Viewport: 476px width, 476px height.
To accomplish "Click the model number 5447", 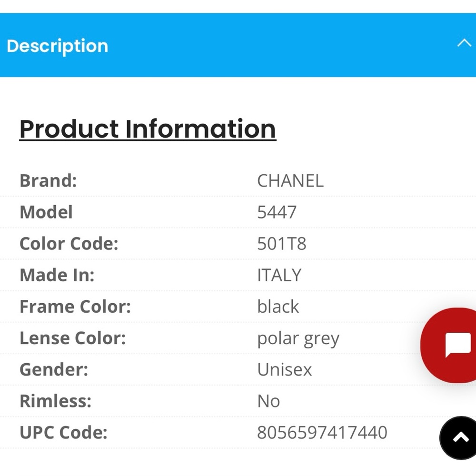I will 277,212.
